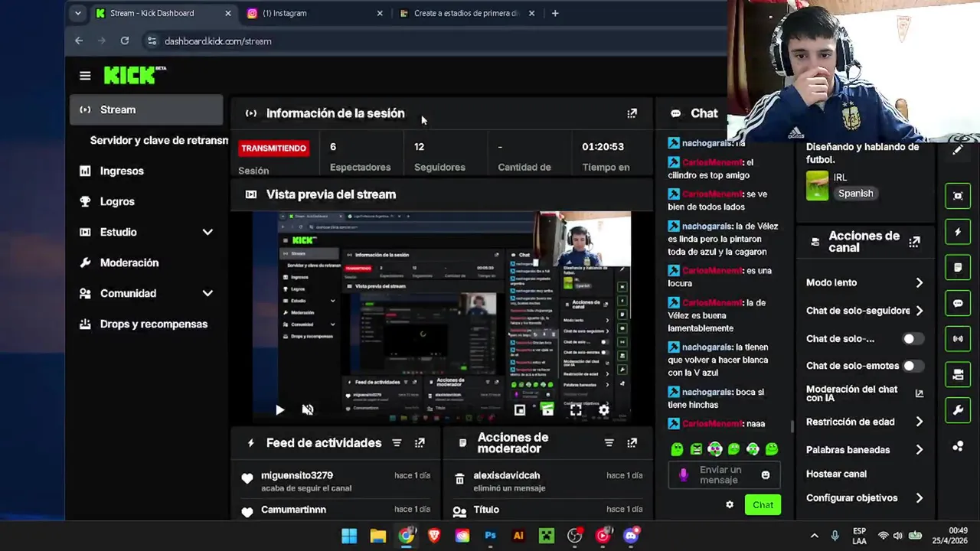Open Photoshop from the taskbar
The width and height of the screenshot is (980, 551).
coord(490,536)
